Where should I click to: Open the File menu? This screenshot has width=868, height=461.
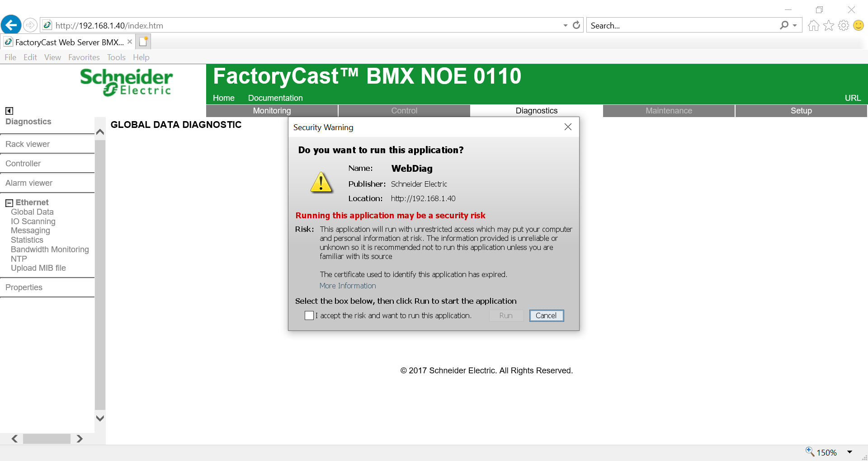point(10,57)
